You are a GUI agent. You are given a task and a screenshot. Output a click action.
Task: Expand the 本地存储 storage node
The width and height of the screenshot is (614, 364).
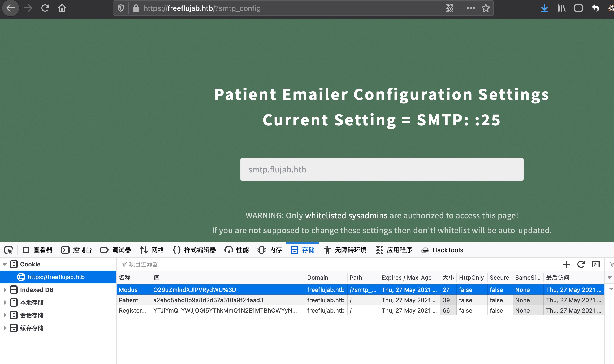click(x=5, y=302)
